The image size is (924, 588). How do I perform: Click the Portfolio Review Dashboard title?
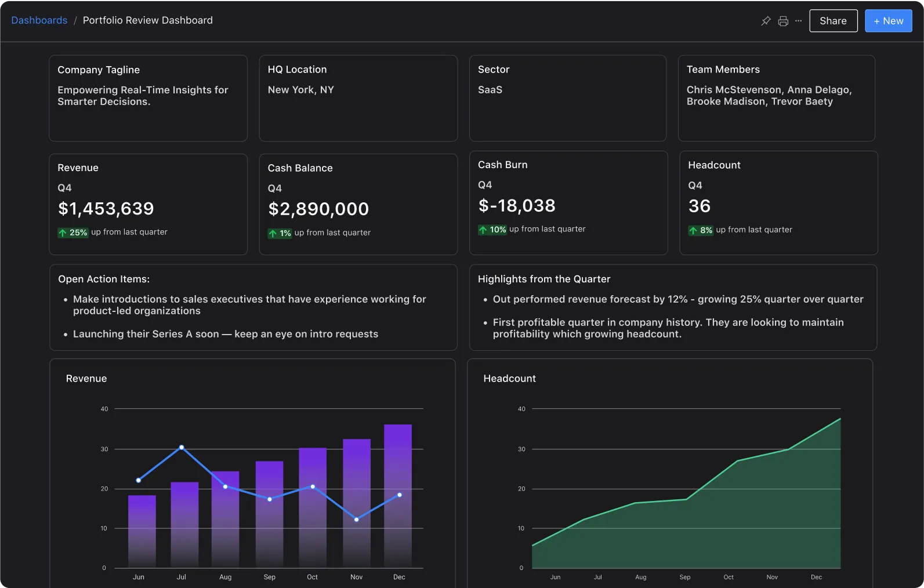click(148, 20)
